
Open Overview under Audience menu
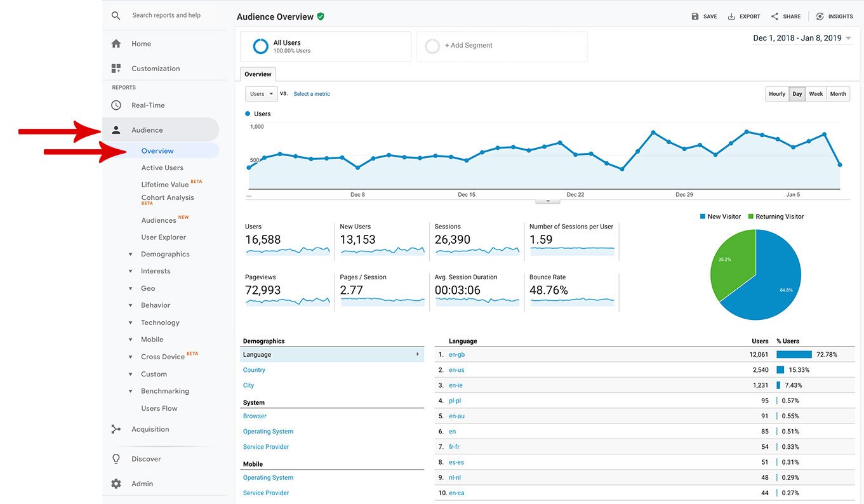tap(157, 151)
